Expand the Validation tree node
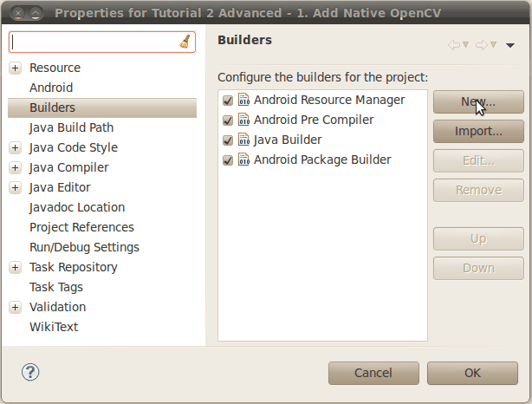This screenshot has height=404, width=532. coord(16,308)
